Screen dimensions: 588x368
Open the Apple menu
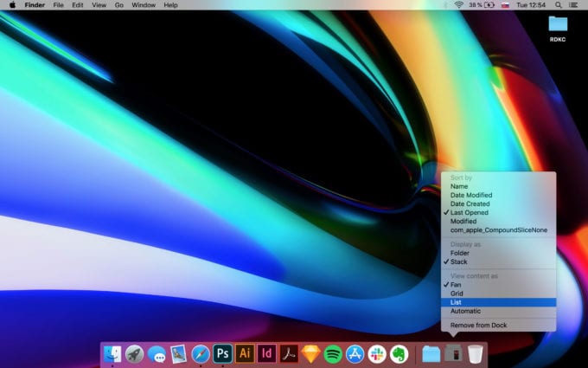pos(12,5)
